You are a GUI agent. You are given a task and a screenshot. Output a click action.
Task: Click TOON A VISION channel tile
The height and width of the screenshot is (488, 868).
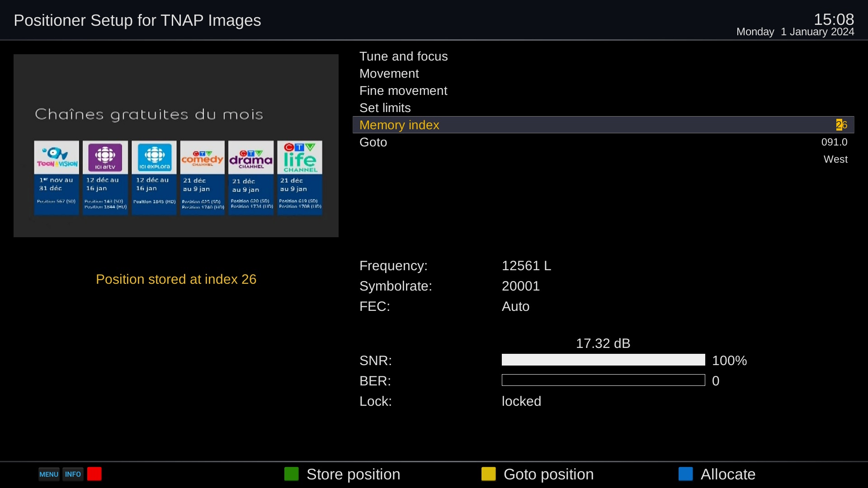(x=57, y=178)
